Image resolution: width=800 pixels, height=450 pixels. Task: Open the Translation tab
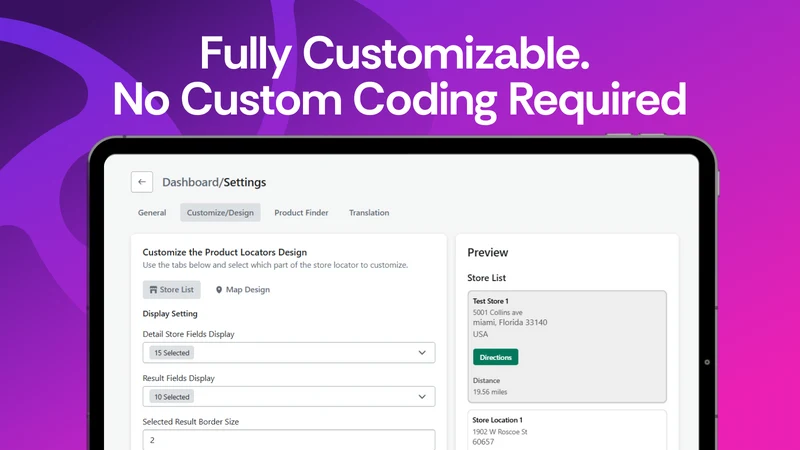(x=369, y=213)
